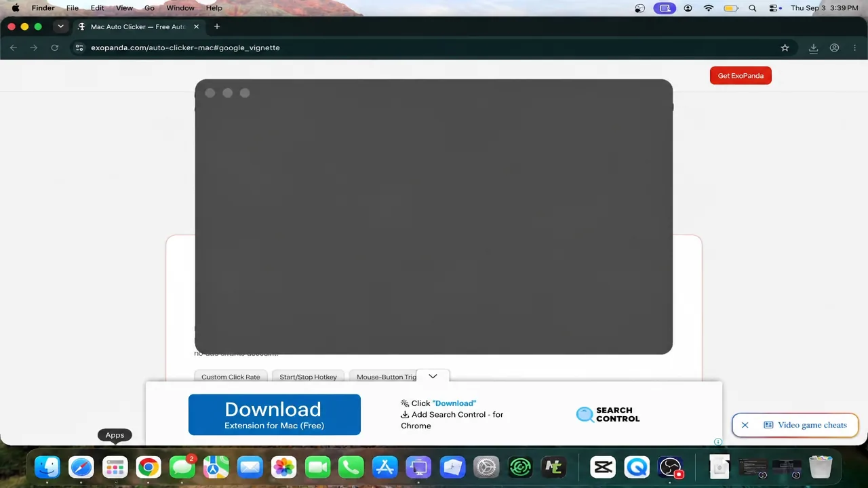
Task: Open System Settings gear in the Dock
Action: [486, 467]
